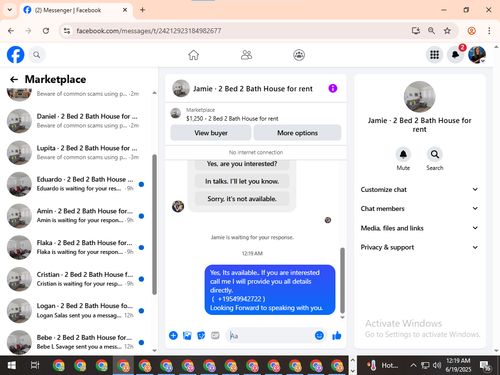The width and height of the screenshot is (500, 375).
Task: Click the listing thumbnail in Marketplace banner
Action: pyautogui.click(x=176, y=113)
